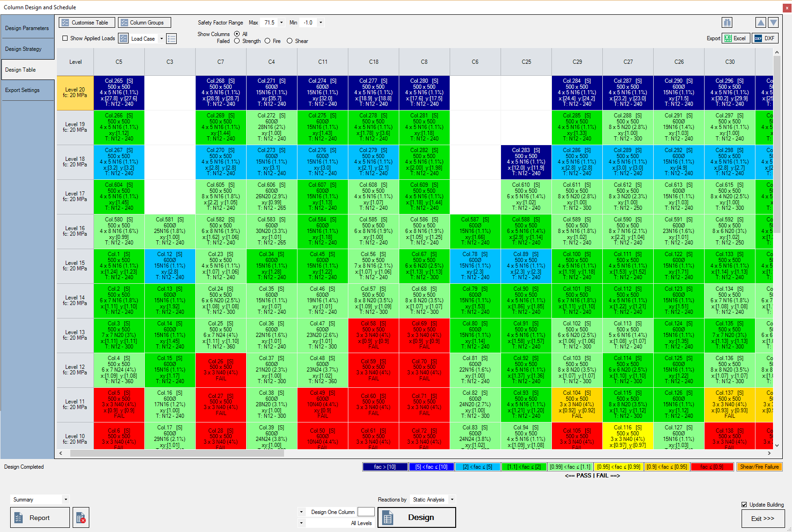This screenshot has width=792, height=532.
Task: Click the delete report icon
Action: tap(81, 517)
